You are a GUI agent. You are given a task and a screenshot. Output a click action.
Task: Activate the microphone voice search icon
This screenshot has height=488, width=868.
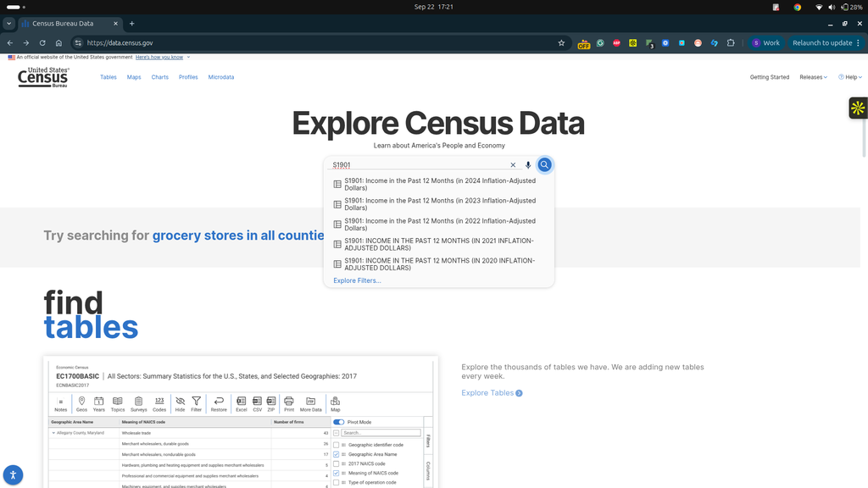coord(528,165)
